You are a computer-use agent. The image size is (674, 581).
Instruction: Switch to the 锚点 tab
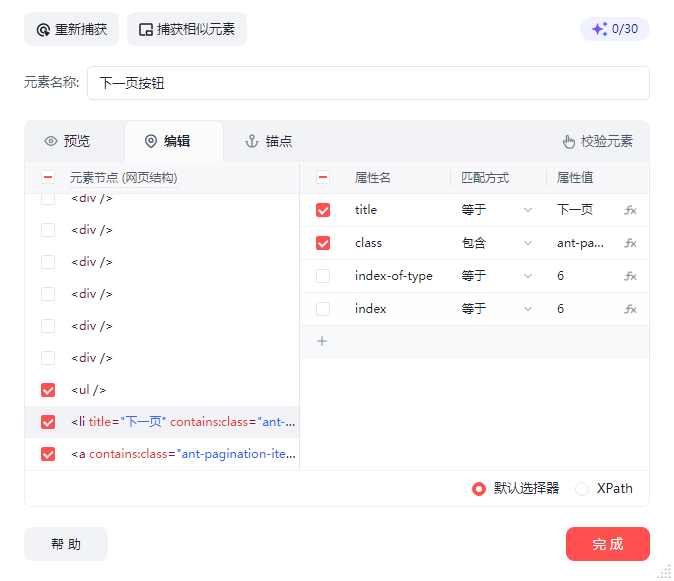click(269, 141)
